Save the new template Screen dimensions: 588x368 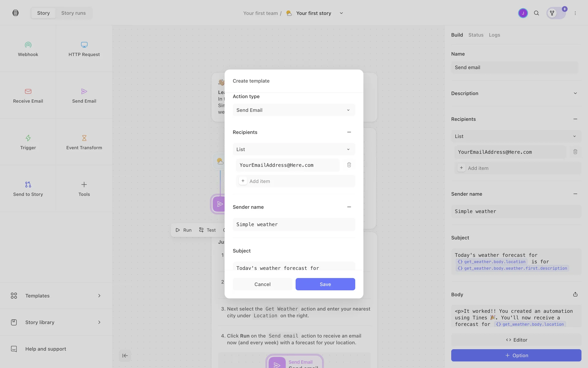pyautogui.click(x=325, y=284)
